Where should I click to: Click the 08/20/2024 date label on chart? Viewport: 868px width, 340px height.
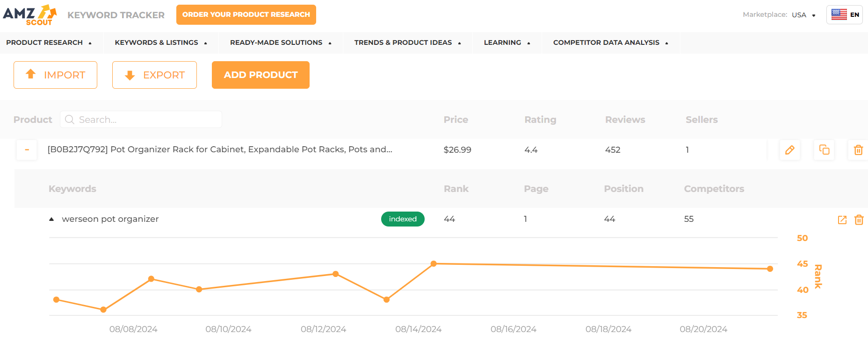(703, 329)
